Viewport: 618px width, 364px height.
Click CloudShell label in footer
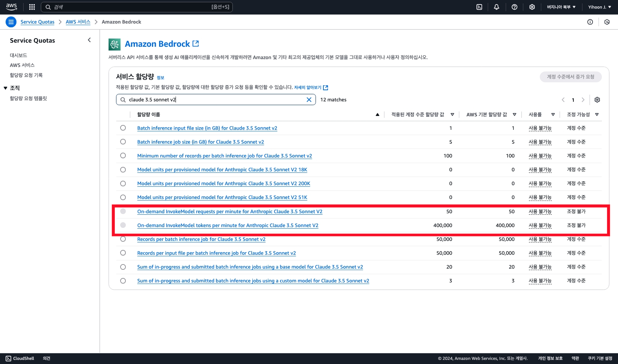point(24,358)
